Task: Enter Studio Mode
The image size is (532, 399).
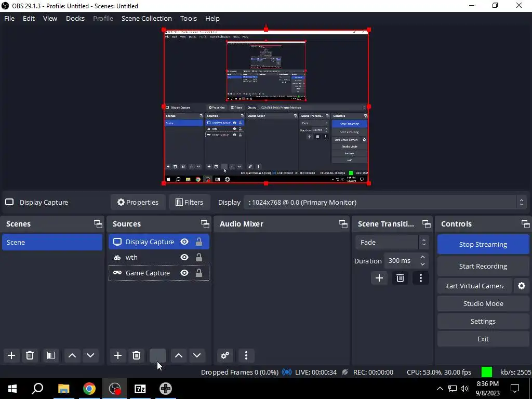Action: (x=483, y=303)
